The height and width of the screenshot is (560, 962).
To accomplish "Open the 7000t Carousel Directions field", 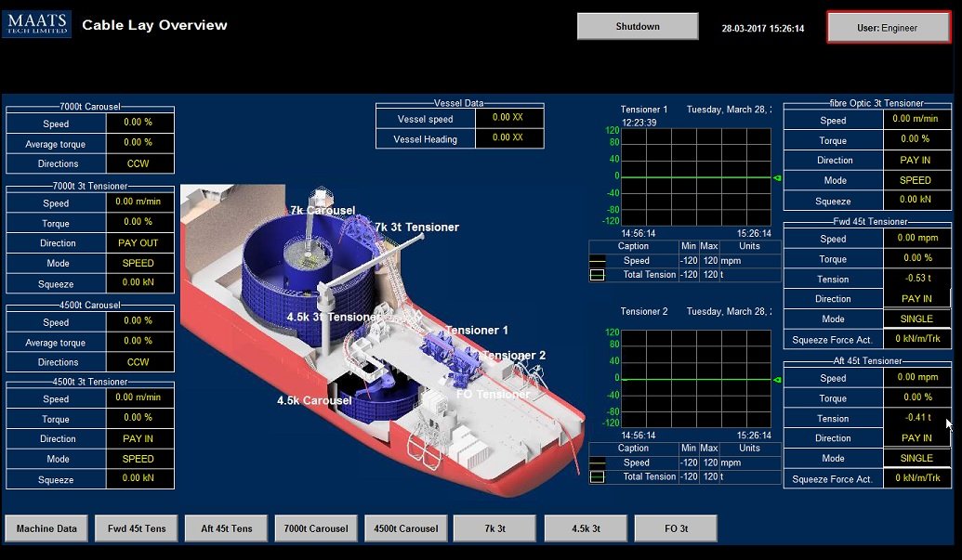I will coord(140,163).
